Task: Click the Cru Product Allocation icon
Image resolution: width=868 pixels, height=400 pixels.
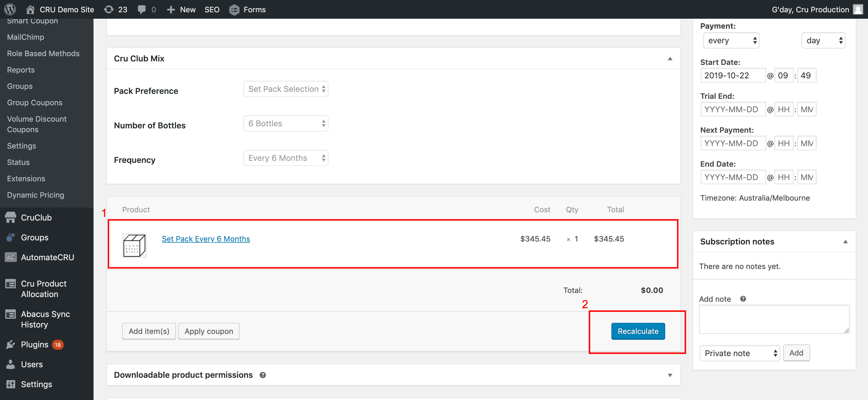Action: 11,284
